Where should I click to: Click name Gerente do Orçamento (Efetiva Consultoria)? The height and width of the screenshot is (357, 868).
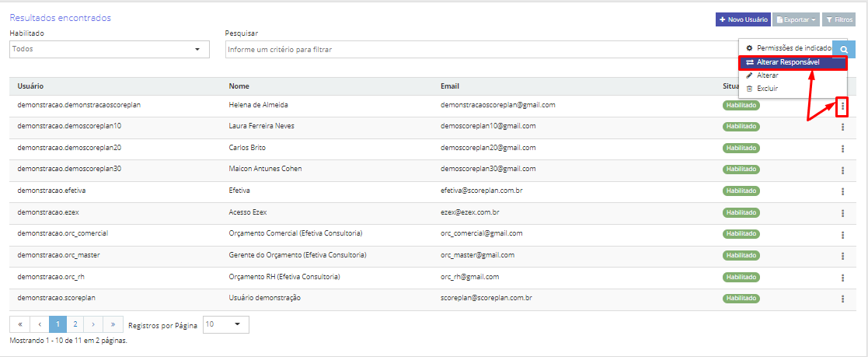click(x=298, y=255)
